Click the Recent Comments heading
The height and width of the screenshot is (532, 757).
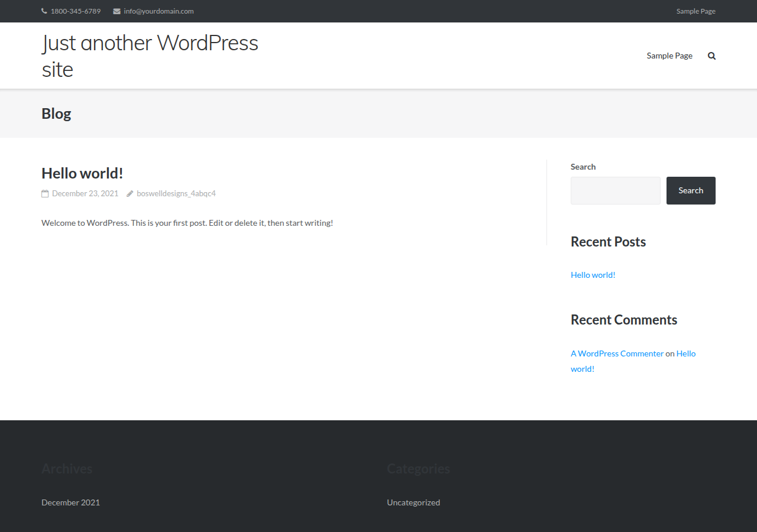pos(624,320)
